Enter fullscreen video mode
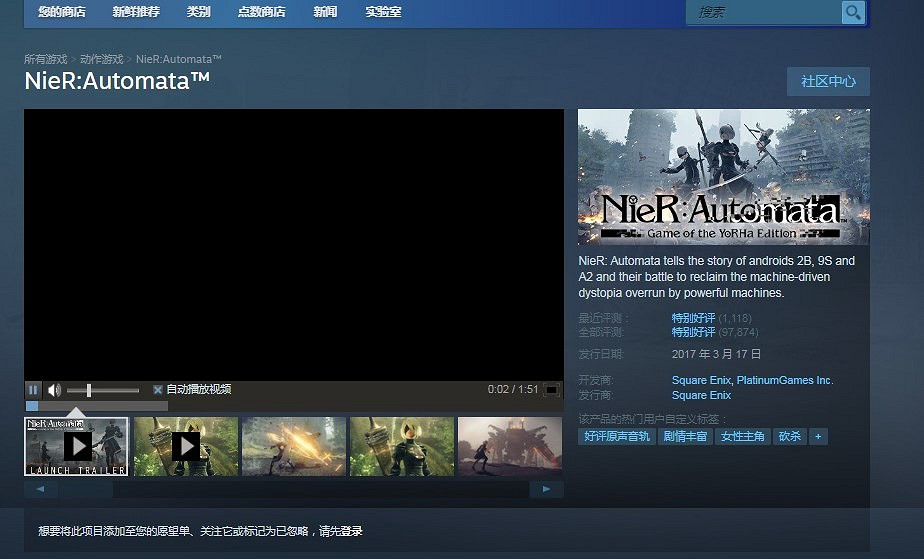 tap(552, 390)
